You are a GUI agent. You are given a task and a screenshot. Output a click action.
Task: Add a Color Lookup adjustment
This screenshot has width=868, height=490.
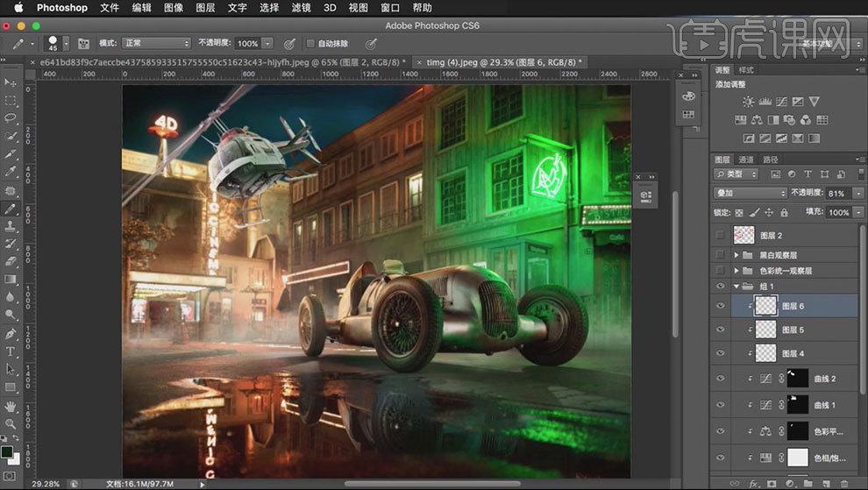point(822,119)
